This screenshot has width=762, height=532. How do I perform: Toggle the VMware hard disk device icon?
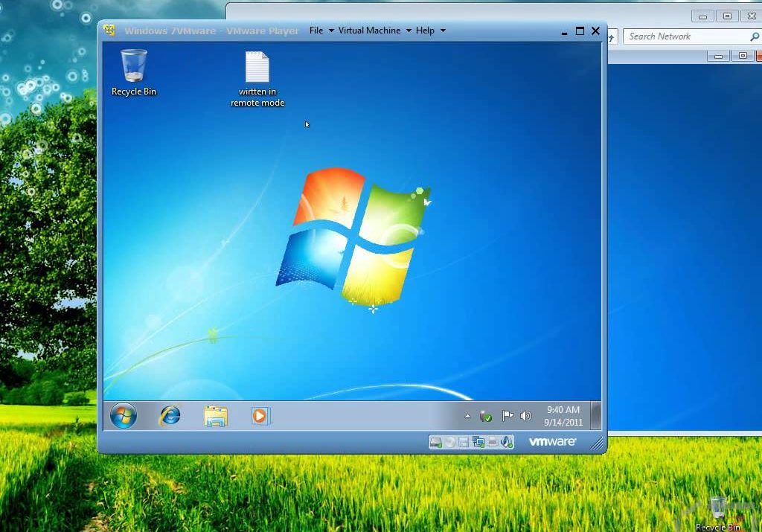tap(436, 442)
